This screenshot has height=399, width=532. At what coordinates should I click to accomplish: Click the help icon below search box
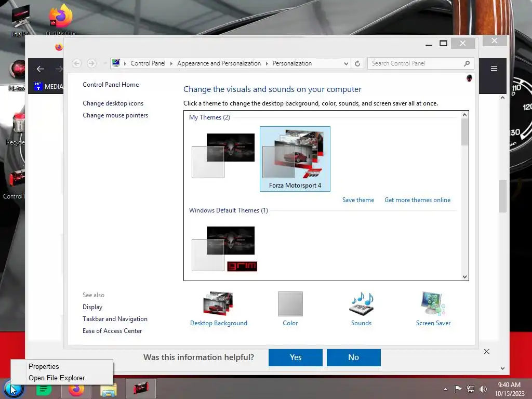click(x=469, y=78)
